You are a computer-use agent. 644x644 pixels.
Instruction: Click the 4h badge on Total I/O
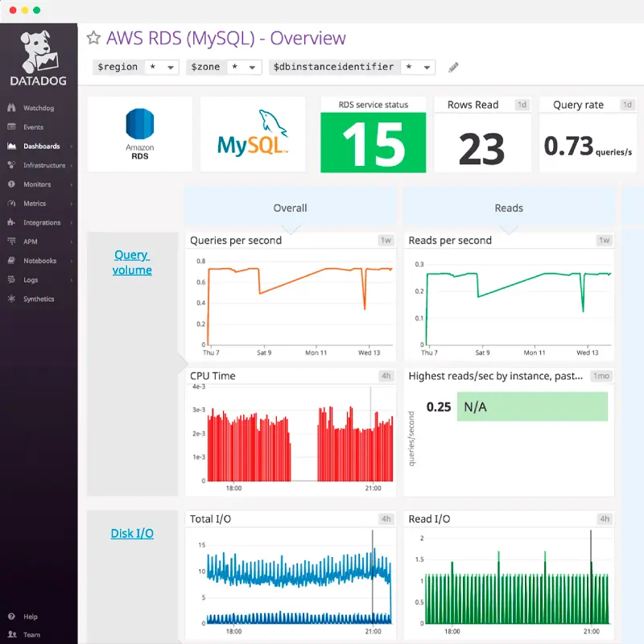click(x=386, y=518)
